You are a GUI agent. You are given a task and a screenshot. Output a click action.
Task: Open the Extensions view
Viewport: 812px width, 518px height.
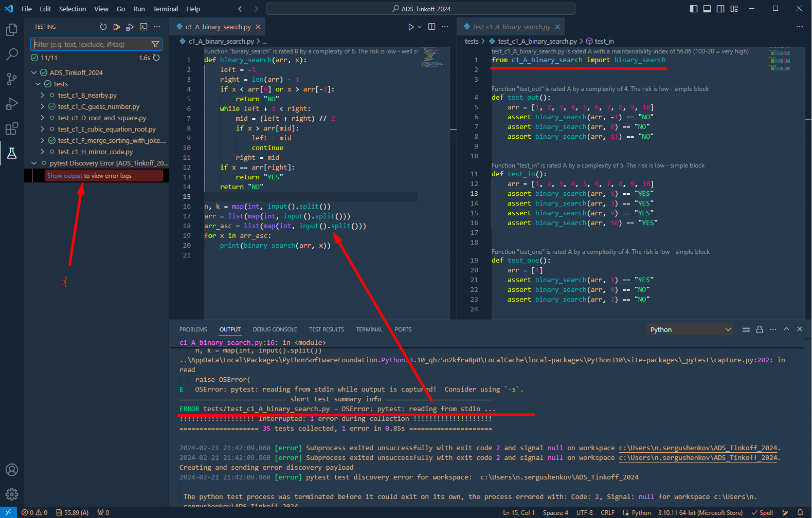[x=11, y=128]
